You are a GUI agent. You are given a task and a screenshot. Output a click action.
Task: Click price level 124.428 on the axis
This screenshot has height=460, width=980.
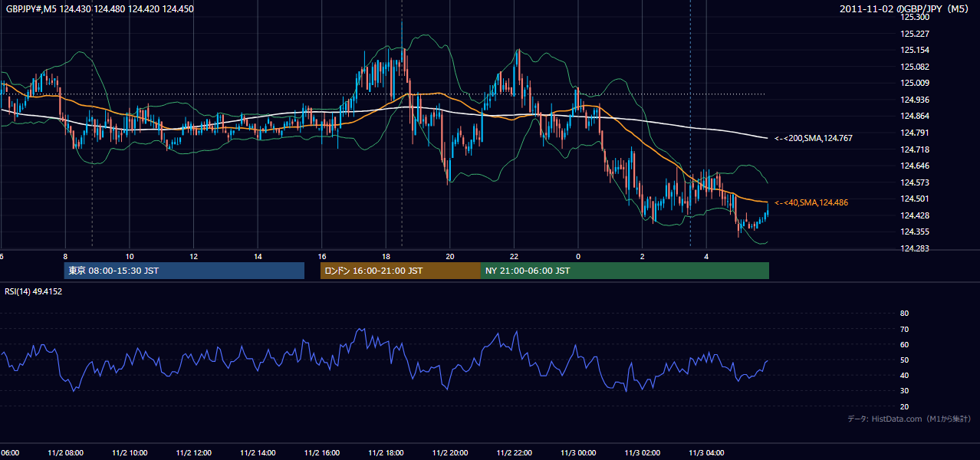pos(915,215)
